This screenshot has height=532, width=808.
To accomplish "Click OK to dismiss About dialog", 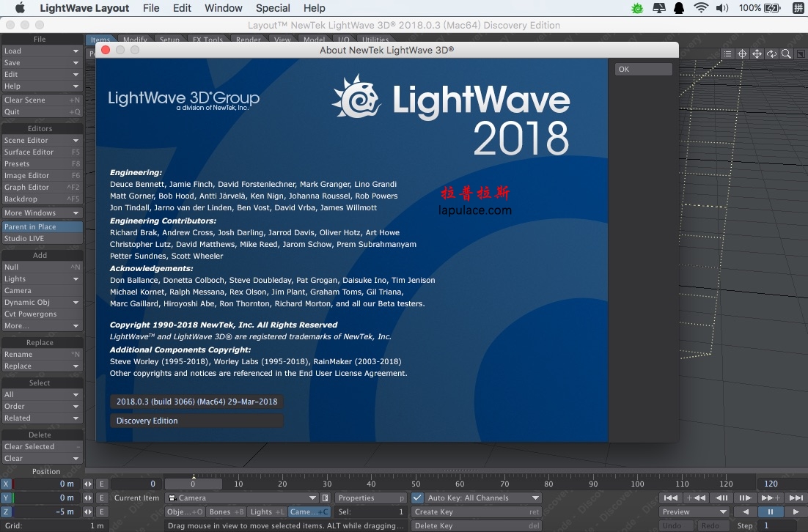I will [643, 69].
